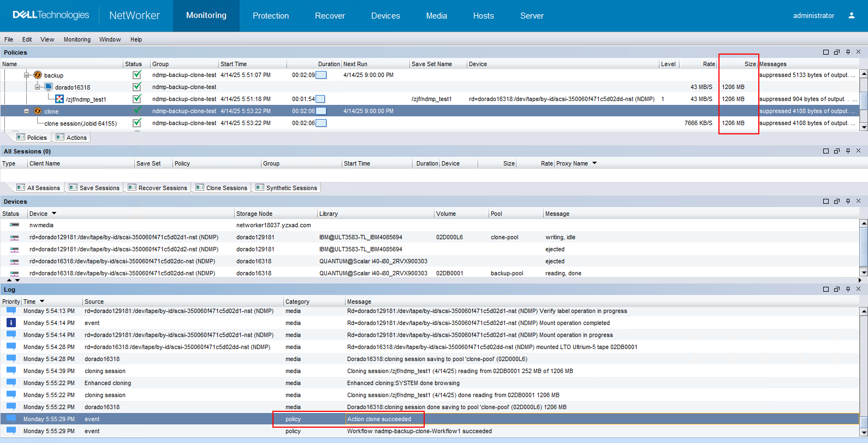Switch to the Synthetic Sessions tab
The height and width of the screenshot is (443, 868).
286,187
